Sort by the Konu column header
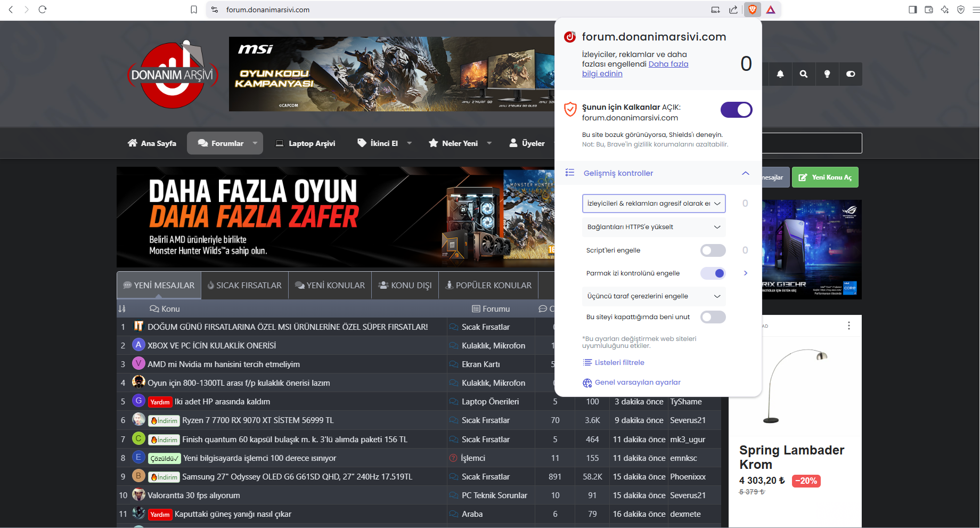This screenshot has height=528, width=980. click(x=165, y=308)
